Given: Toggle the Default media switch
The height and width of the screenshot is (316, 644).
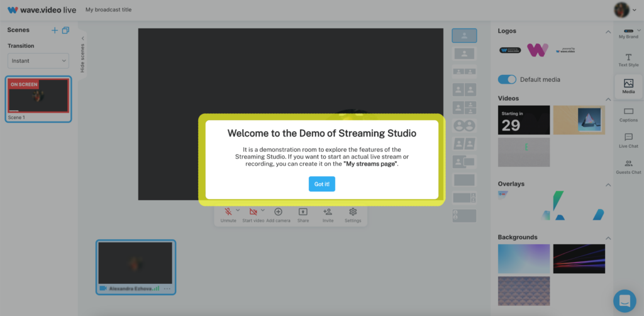Looking at the screenshot, I should coord(507,80).
